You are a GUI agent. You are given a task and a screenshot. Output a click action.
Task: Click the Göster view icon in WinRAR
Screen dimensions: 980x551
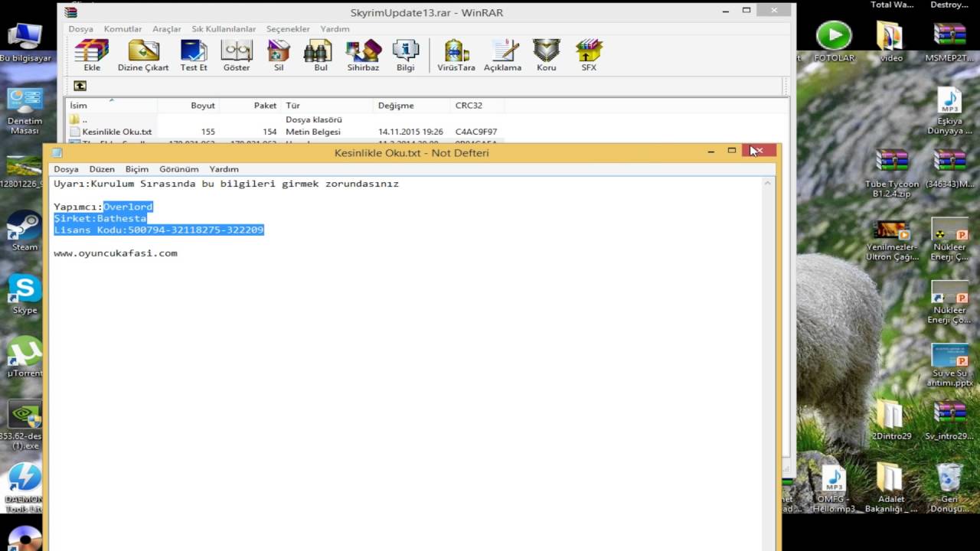tap(237, 55)
